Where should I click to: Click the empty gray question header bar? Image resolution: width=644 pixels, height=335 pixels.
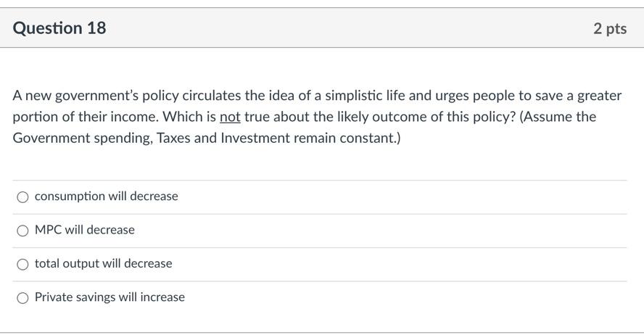pyautogui.click(x=348, y=28)
